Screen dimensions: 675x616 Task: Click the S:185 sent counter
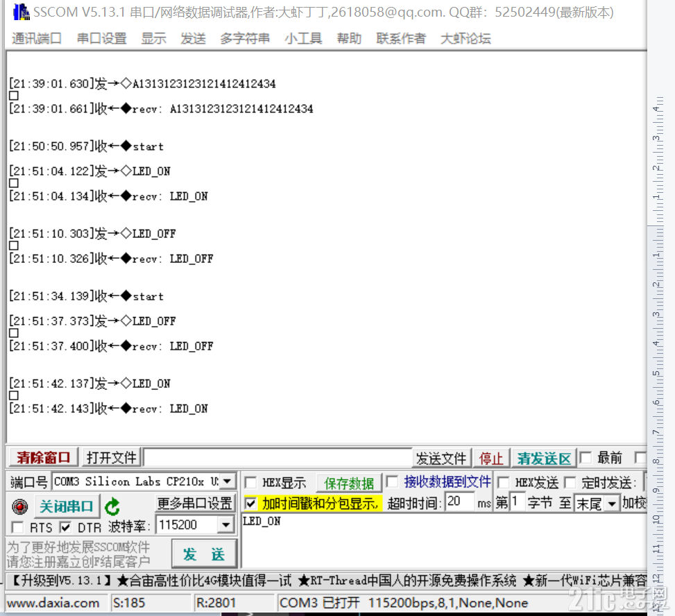pos(129,603)
